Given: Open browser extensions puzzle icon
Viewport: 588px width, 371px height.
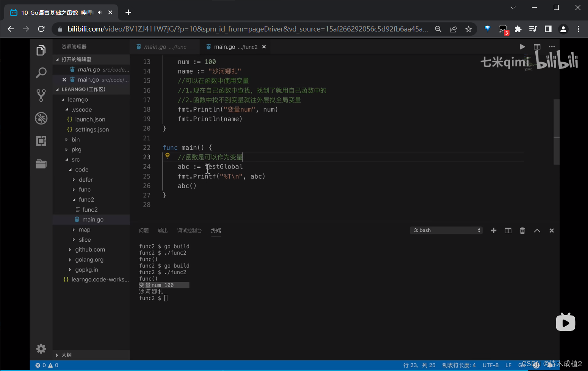Looking at the screenshot, I should (x=518, y=29).
